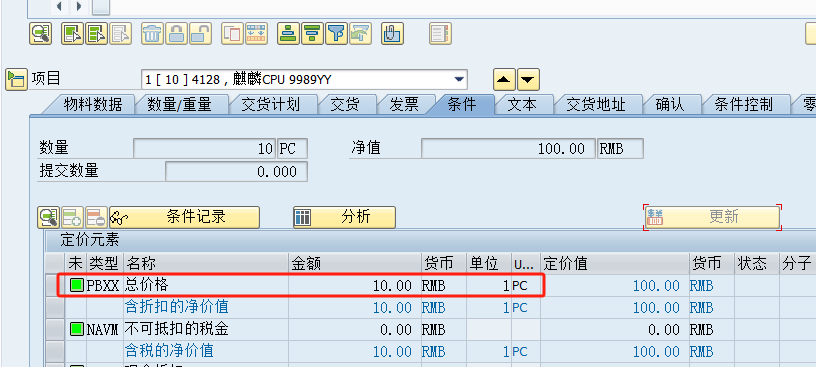Switch to the 数量/重量 tab

tap(179, 105)
